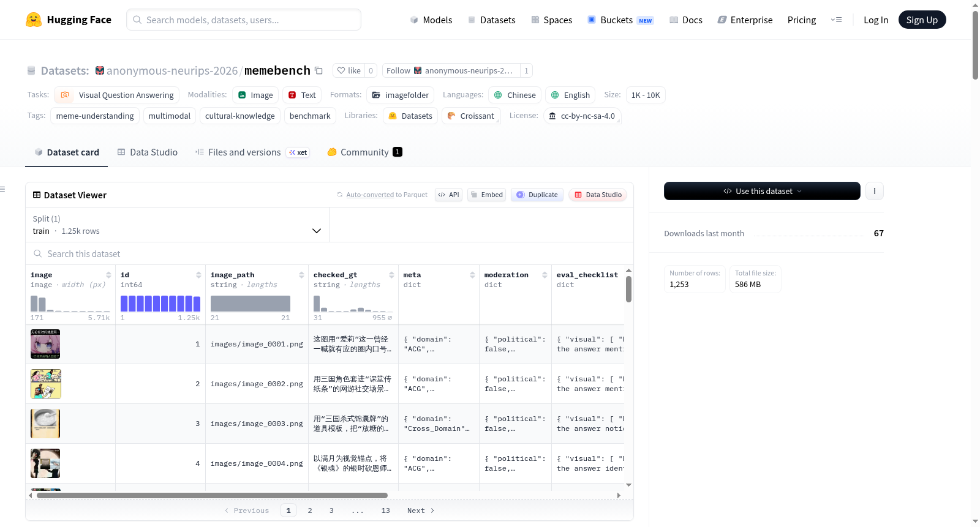This screenshot has height=527, width=980.
Task: Switch to the Dataset card tab
Action: tap(67, 152)
